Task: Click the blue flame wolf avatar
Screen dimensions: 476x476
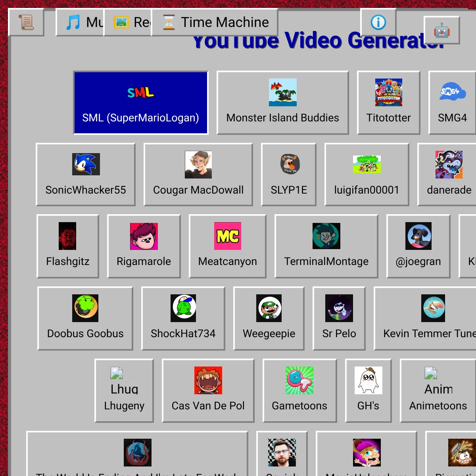Action: point(138,453)
